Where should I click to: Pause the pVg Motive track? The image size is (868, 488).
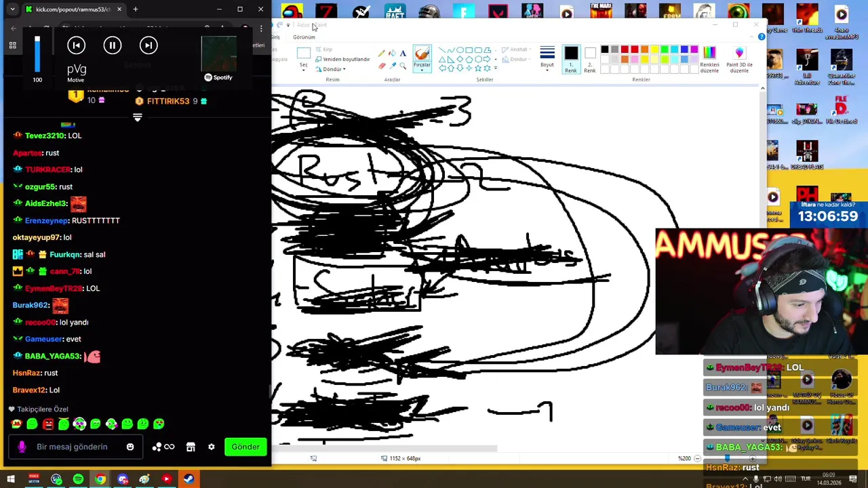(x=112, y=45)
